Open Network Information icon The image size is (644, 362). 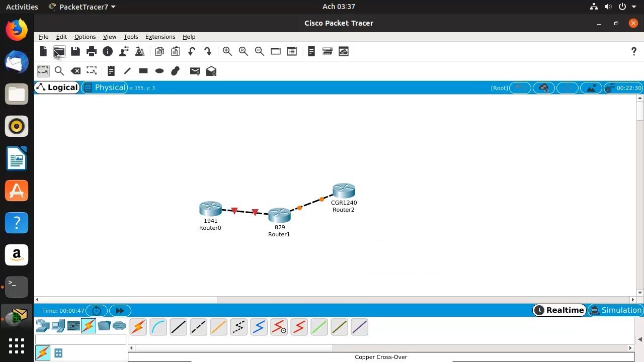[108, 51]
